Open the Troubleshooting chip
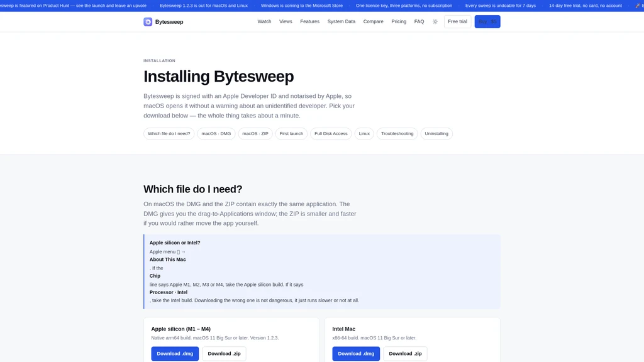 coord(397,133)
